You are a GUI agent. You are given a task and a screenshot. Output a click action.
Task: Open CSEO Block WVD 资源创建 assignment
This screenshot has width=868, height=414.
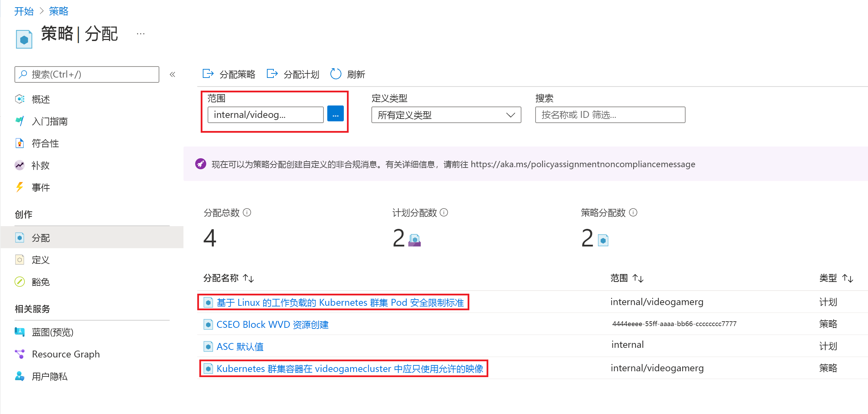272,324
